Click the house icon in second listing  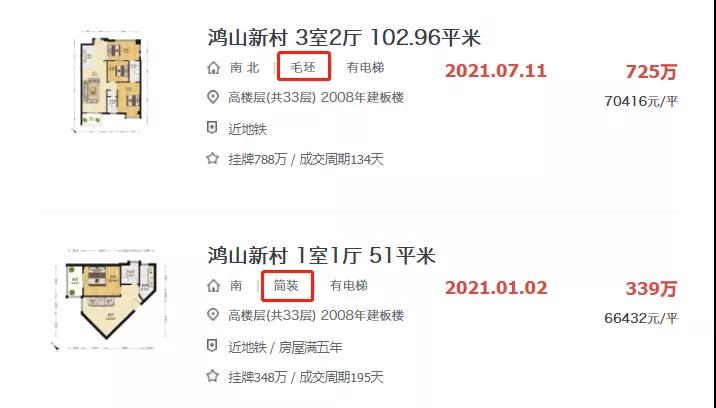(213, 286)
